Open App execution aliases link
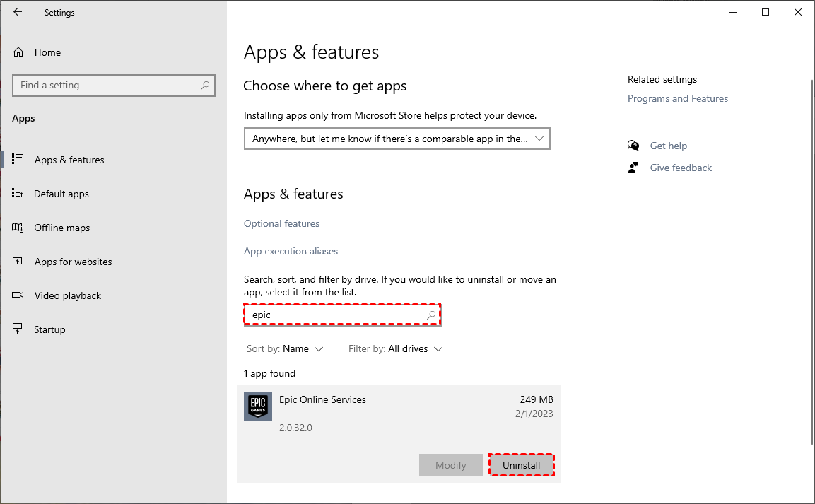Screen dimensions: 815x504 (291, 251)
